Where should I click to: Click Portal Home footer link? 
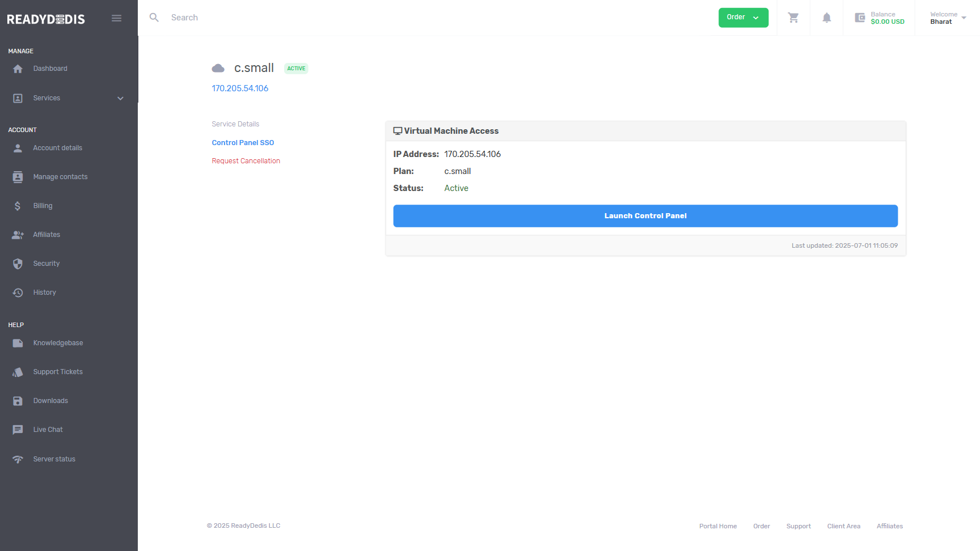coord(718,526)
